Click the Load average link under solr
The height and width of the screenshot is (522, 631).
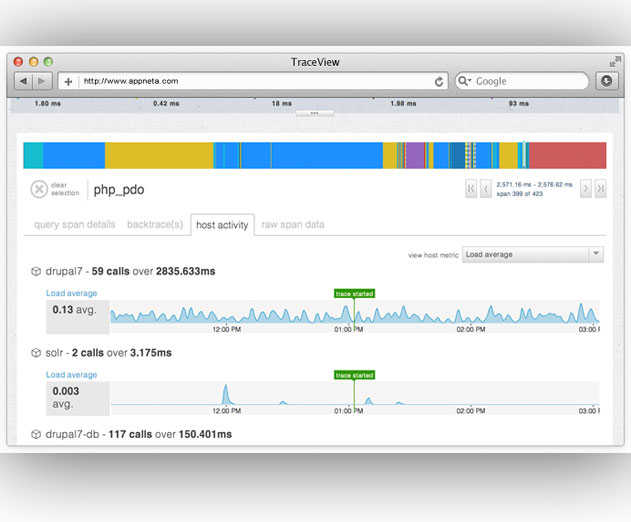(71, 375)
